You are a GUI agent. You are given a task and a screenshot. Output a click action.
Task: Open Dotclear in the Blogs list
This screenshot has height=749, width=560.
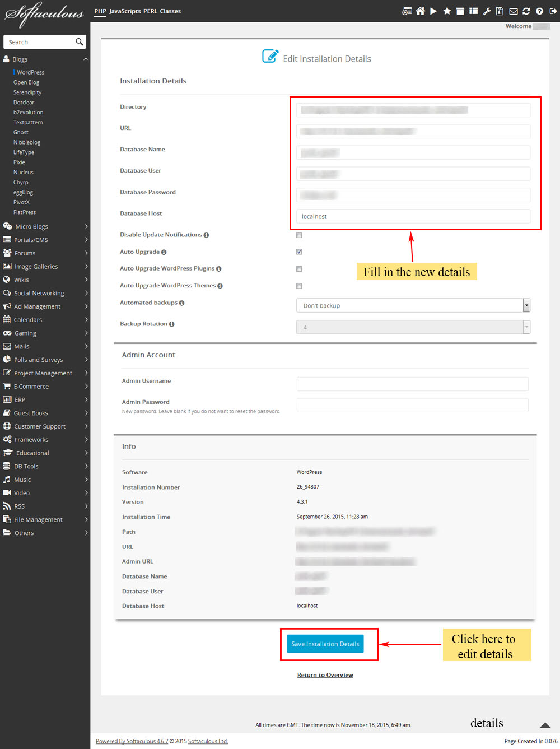[x=24, y=103]
